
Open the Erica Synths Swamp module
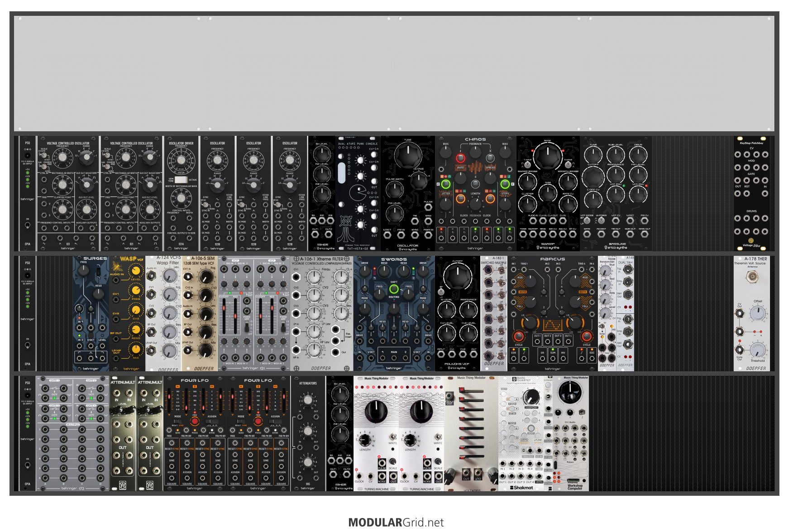point(548,194)
